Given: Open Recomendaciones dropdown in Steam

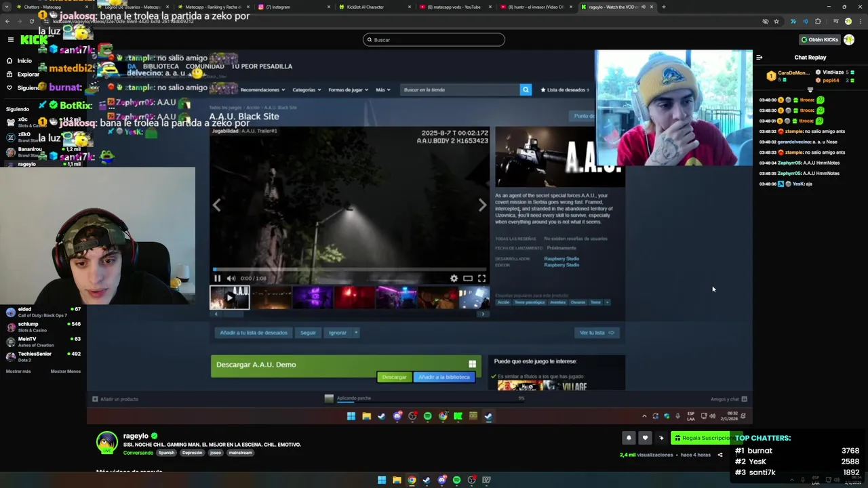Looking at the screenshot, I should (262, 89).
